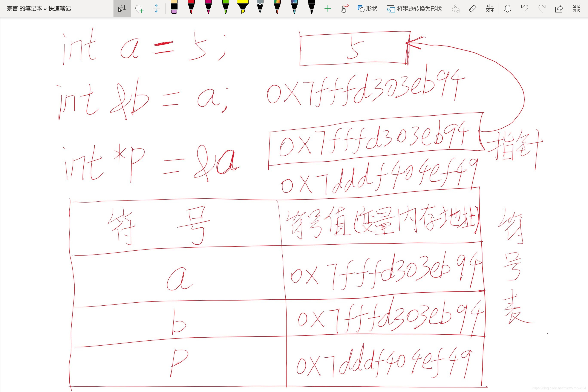Image resolution: width=588 pixels, height=392 pixels.
Task: Select the eraser tool
Action: click(174, 7)
